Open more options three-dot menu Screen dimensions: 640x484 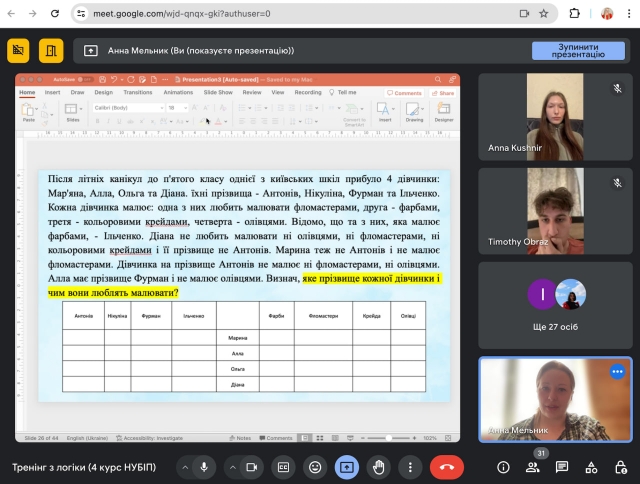pos(410,467)
